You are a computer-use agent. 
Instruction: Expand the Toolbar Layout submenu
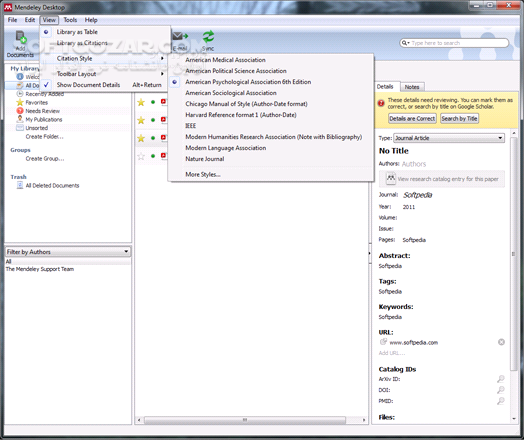(104, 74)
